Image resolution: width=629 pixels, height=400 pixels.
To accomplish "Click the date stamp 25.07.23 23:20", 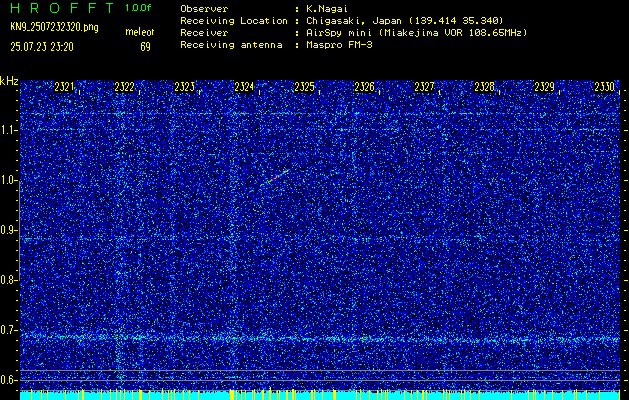I will (42, 47).
